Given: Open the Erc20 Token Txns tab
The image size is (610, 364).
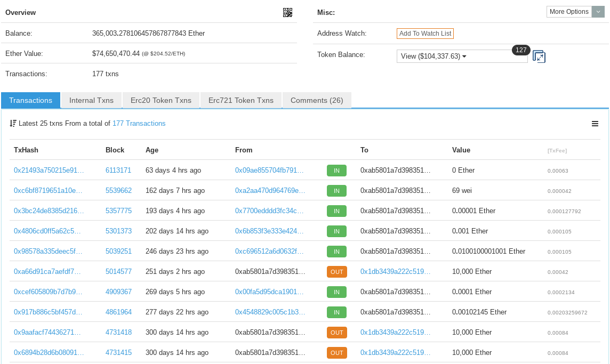Looking at the screenshot, I should (x=161, y=100).
